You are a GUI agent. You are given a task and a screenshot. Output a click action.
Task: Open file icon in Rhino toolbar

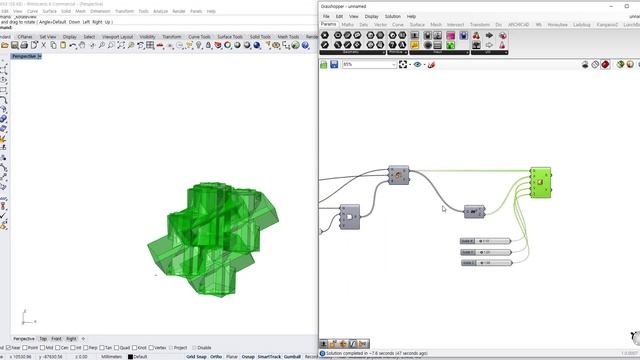[5, 45]
